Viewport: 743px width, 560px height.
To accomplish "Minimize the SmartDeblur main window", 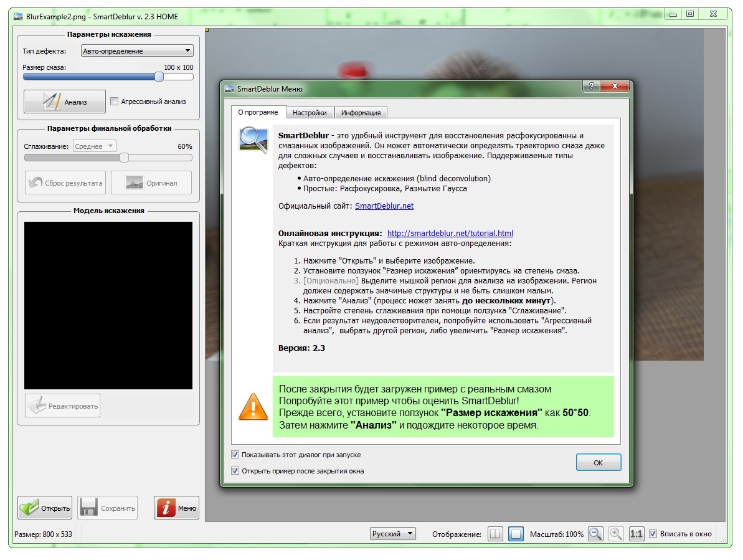I will point(673,15).
